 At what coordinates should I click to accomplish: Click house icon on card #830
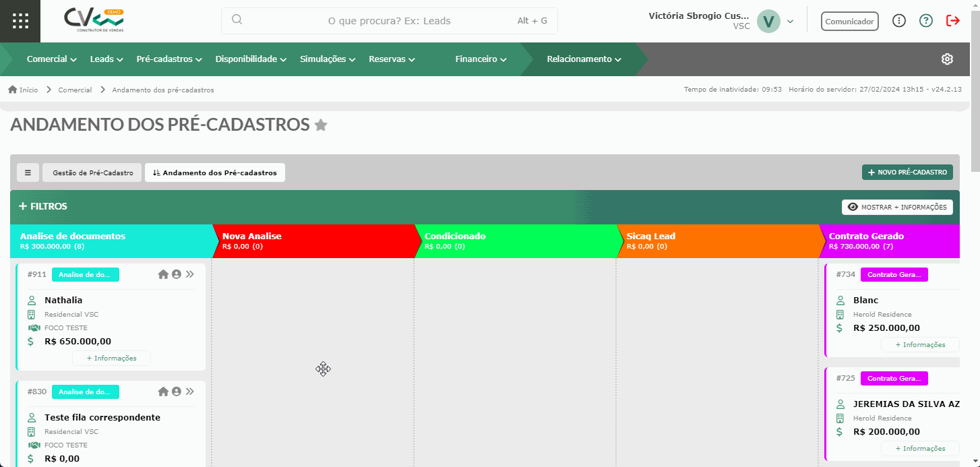[x=163, y=392]
